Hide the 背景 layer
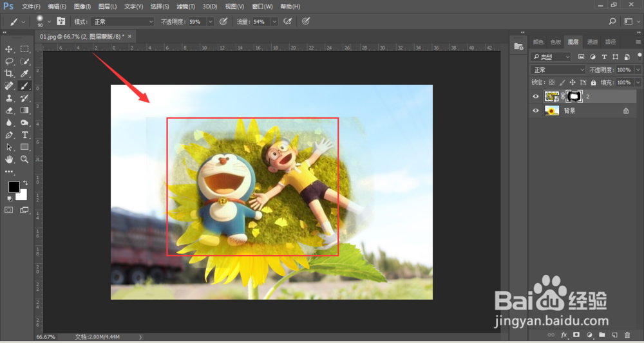 536,111
